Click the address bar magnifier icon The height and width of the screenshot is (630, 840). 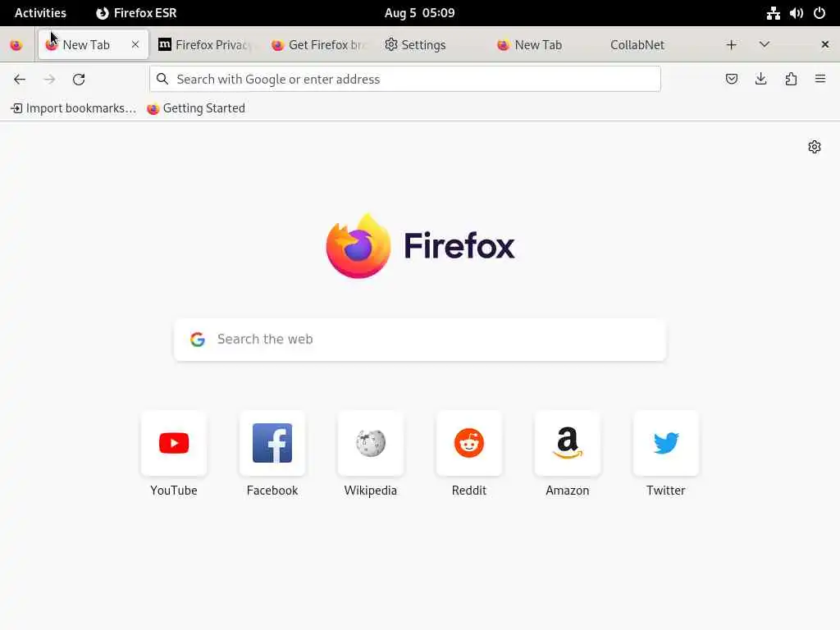[162, 80]
